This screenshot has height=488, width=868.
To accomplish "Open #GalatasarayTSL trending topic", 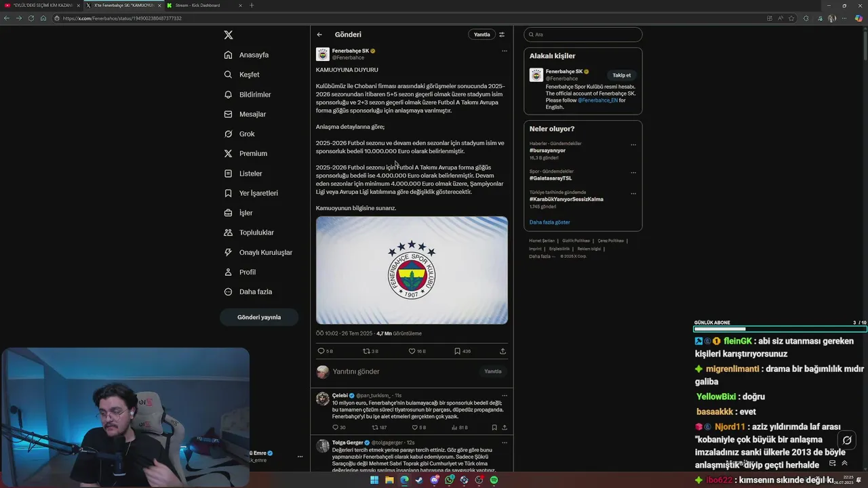I will (x=551, y=178).
